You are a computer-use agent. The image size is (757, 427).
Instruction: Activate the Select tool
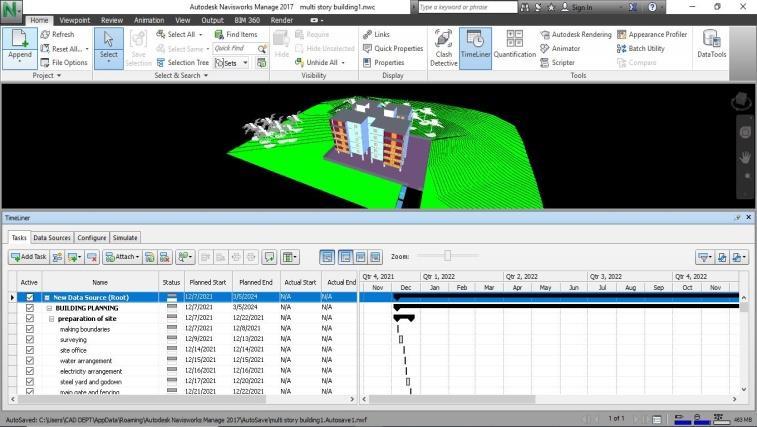pos(109,47)
